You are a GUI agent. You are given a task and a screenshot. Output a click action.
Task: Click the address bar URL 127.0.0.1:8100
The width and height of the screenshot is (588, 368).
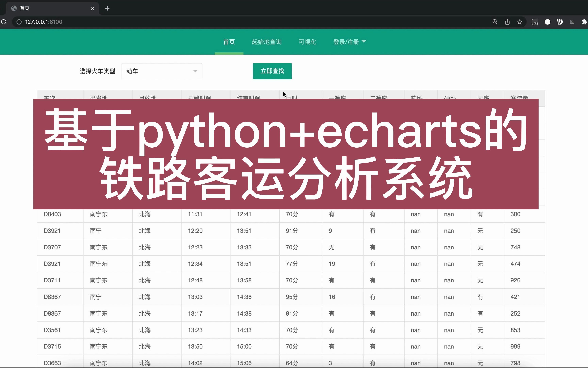(44, 22)
